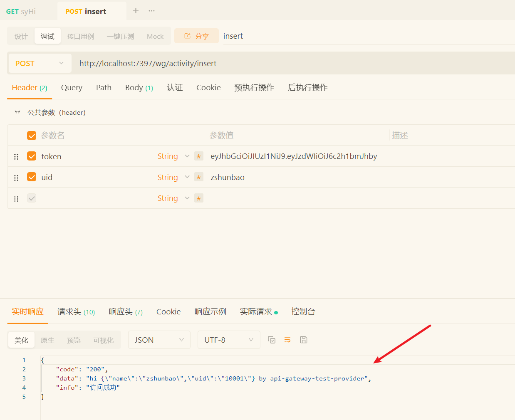Open the three-dot tab options menu
This screenshot has height=420, width=515.
coord(151,11)
